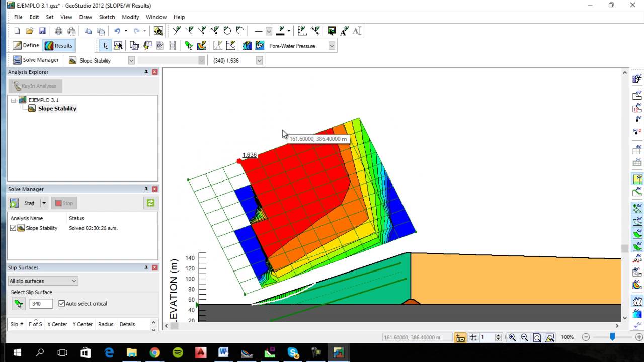This screenshot has width=644, height=362.
Task: Open the line color dropdown arrow
Action: [289, 31]
